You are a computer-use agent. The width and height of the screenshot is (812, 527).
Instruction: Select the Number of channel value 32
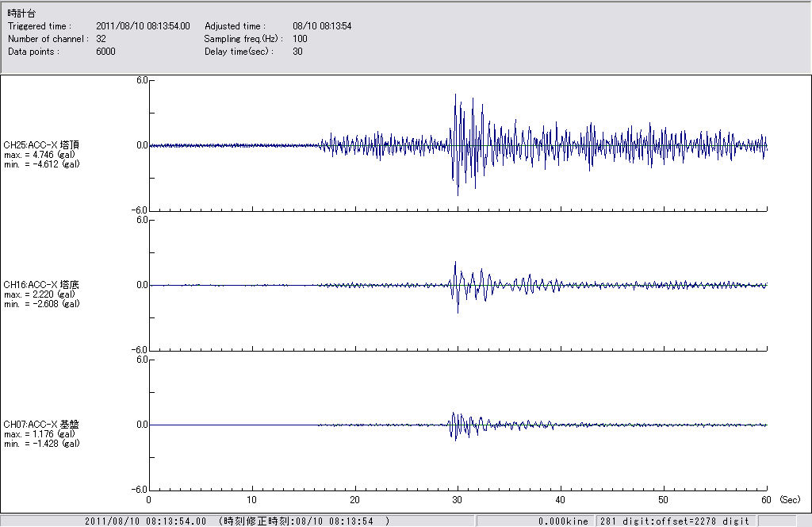101,38
